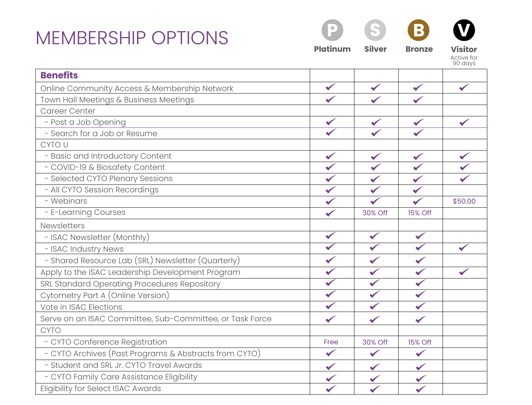Click the Career Center section row

tap(68, 111)
